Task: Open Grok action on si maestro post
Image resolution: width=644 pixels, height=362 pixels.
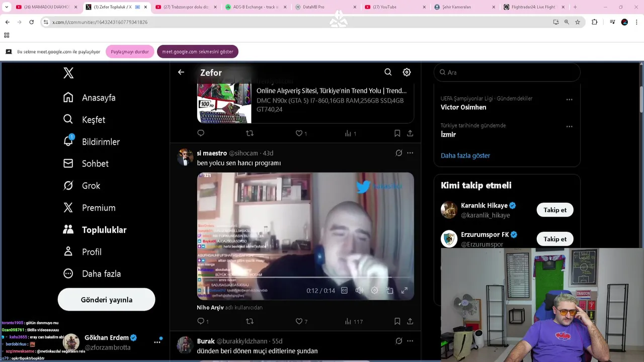Action: pos(398,153)
